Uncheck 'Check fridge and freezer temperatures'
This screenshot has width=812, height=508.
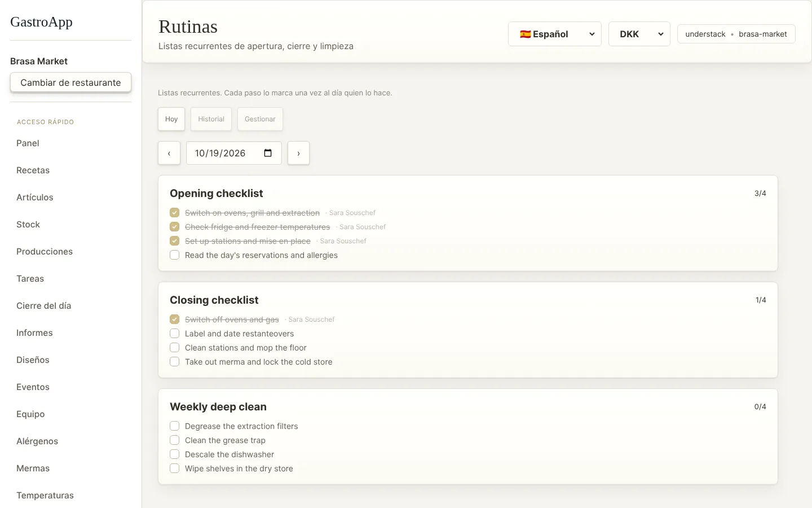click(x=175, y=227)
